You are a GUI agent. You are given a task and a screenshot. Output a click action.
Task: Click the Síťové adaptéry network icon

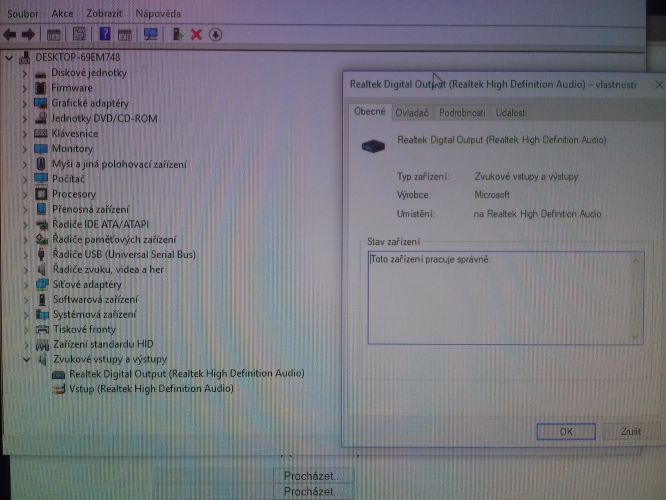tap(42, 284)
